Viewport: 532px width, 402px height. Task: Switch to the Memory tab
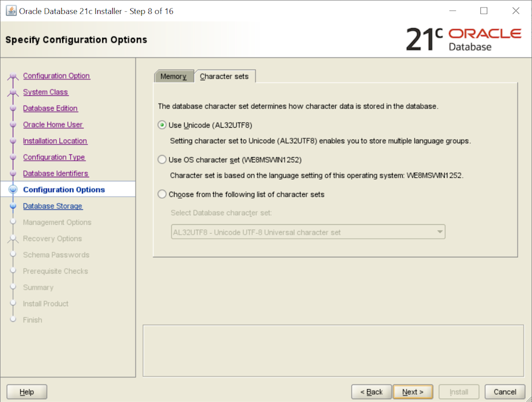point(173,77)
